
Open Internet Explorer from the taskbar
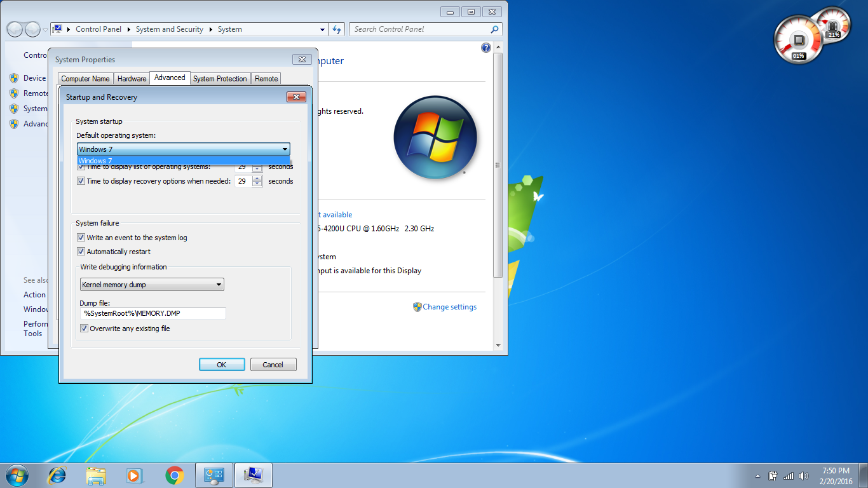pos(57,475)
